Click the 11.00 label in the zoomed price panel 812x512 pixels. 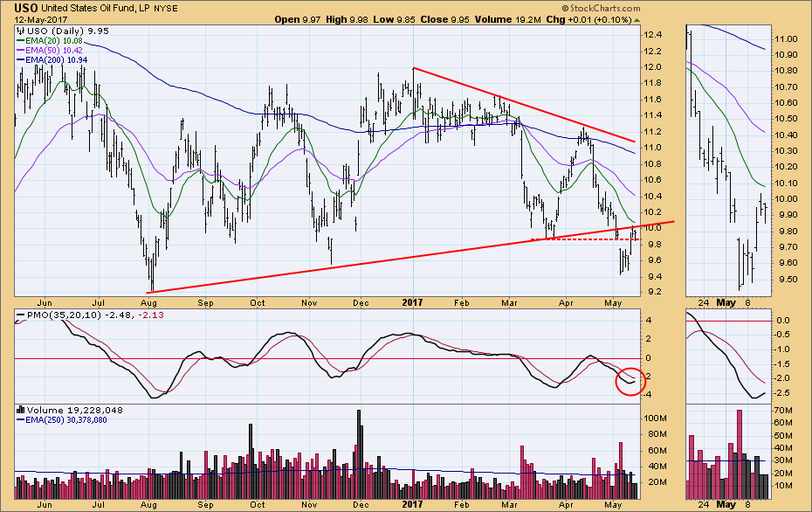point(786,38)
